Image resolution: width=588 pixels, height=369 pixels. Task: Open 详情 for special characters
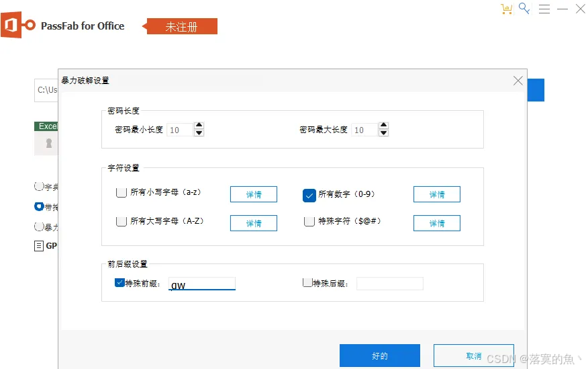point(437,223)
